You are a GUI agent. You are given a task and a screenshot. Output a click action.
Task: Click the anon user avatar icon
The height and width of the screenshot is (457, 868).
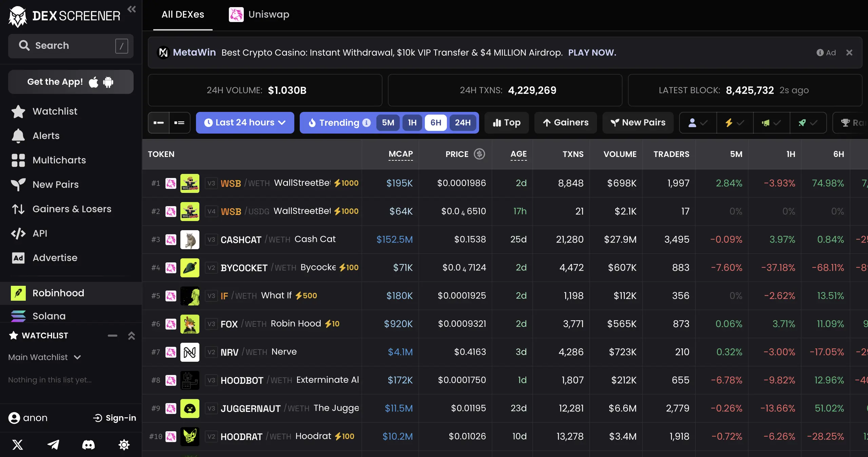14,418
